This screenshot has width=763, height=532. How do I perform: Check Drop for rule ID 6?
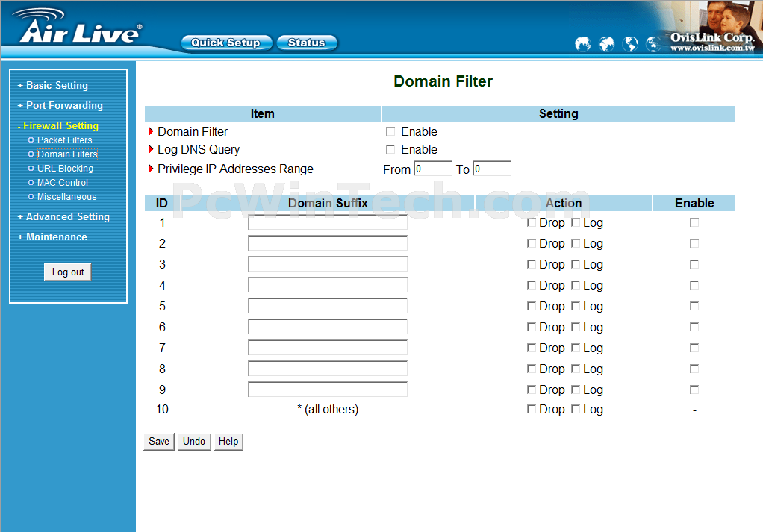(532, 327)
